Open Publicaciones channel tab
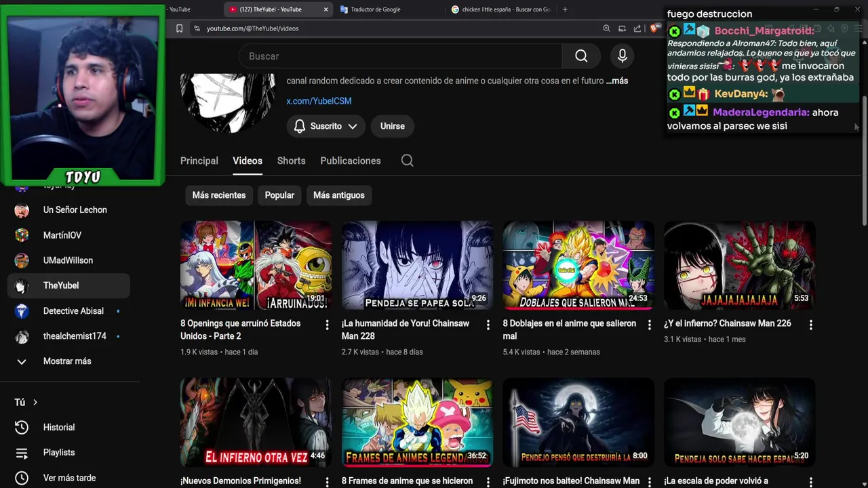Viewport: 868px width, 488px height. pyautogui.click(x=351, y=161)
